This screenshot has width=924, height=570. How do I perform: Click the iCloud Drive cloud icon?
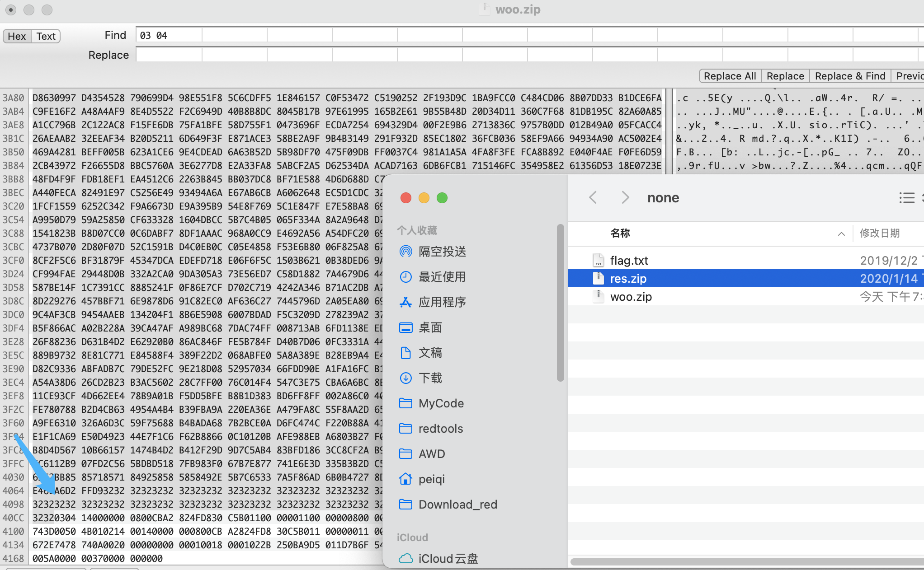click(405, 559)
